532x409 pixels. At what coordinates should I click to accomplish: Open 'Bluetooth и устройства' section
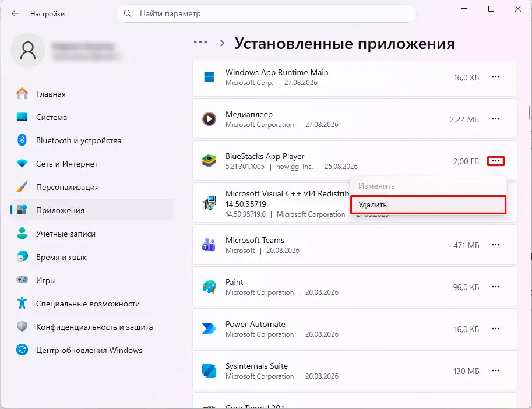91,140
